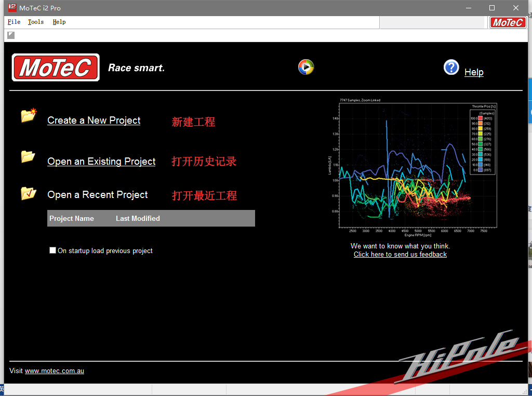Click the i2 app icon in the title bar

[12, 7]
